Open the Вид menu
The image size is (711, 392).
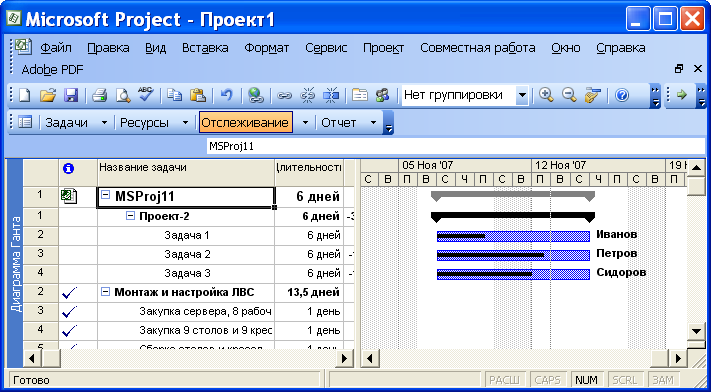(x=156, y=48)
